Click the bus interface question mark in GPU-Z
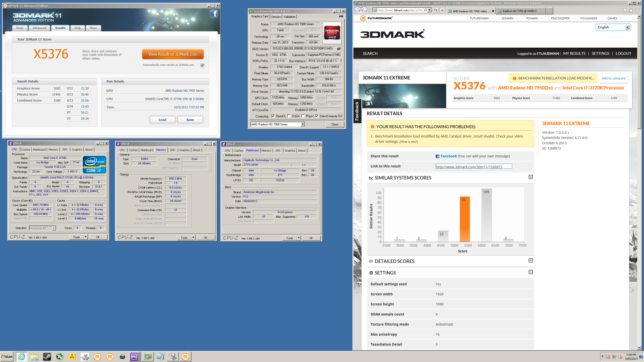 (341, 61)
